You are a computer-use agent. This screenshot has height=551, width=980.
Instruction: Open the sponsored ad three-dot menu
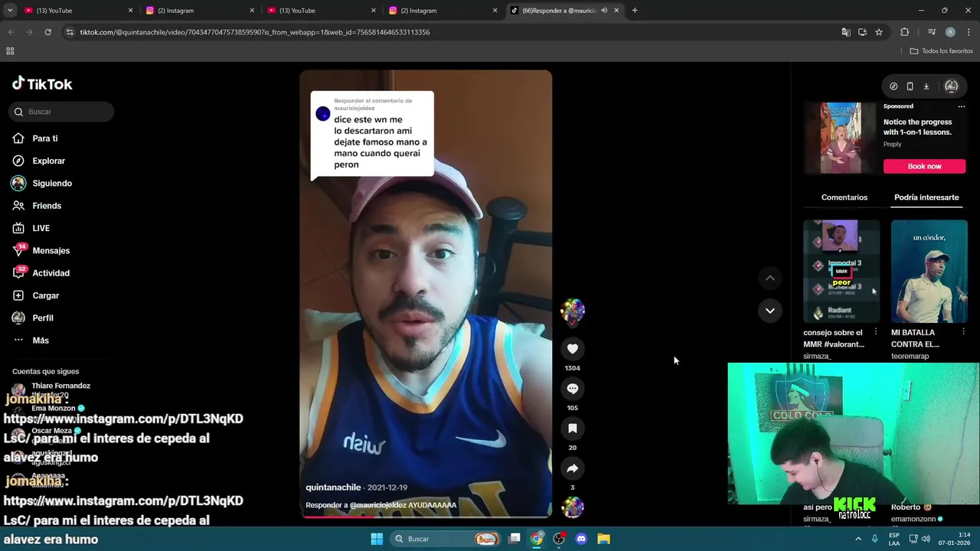coord(962,106)
